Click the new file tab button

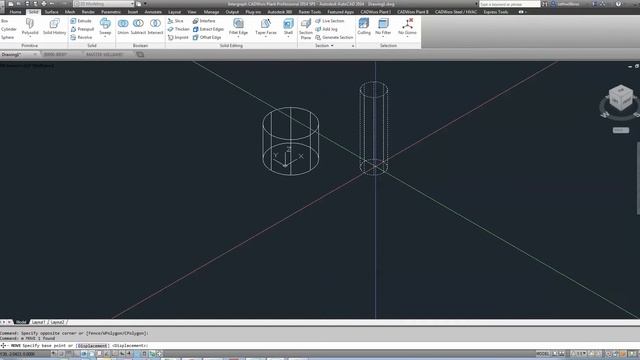(x=140, y=54)
